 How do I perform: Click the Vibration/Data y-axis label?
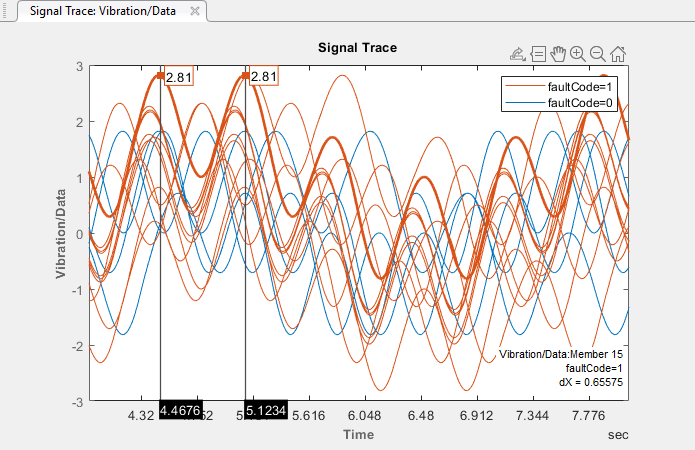tap(61, 234)
